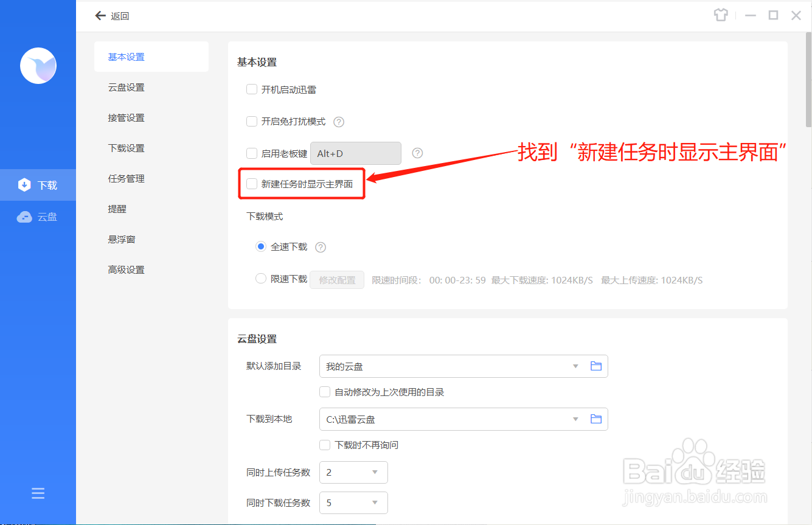Image resolution: width=812 pixels, height=525 pixels.
Task: Click the 云盘设置 section heading
Action: tap(257, 339)
